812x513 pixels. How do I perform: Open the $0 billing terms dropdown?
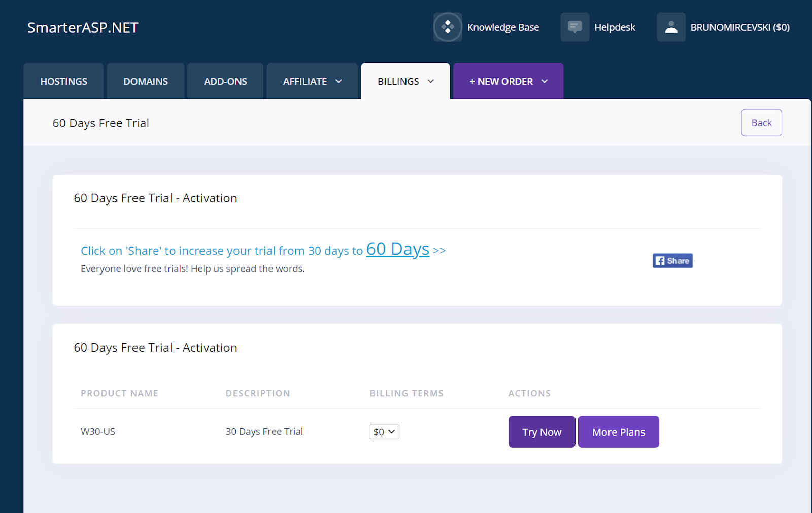pos(384,432)
